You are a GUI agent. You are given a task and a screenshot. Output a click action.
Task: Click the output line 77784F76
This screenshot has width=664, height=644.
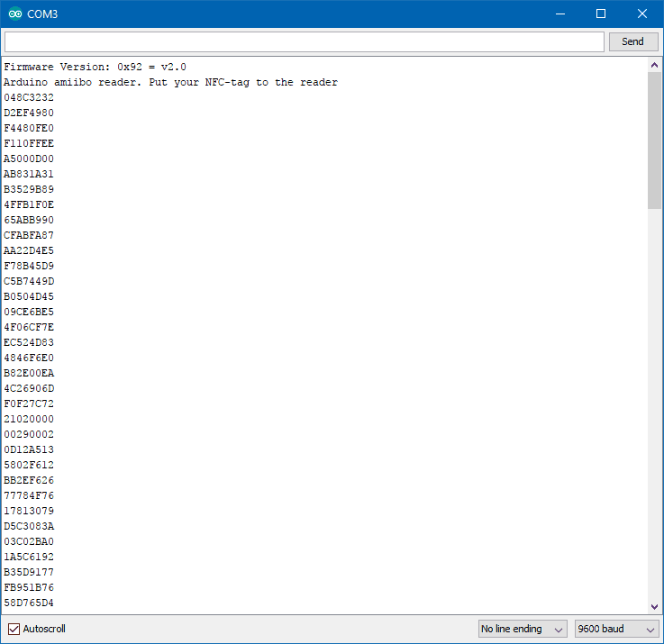pos(29,495)
